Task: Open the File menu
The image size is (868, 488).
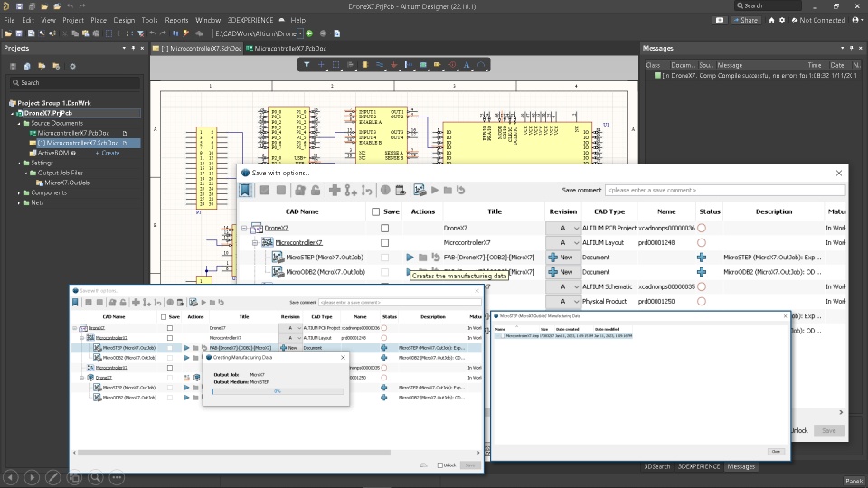Action: [x=9, y=20]
